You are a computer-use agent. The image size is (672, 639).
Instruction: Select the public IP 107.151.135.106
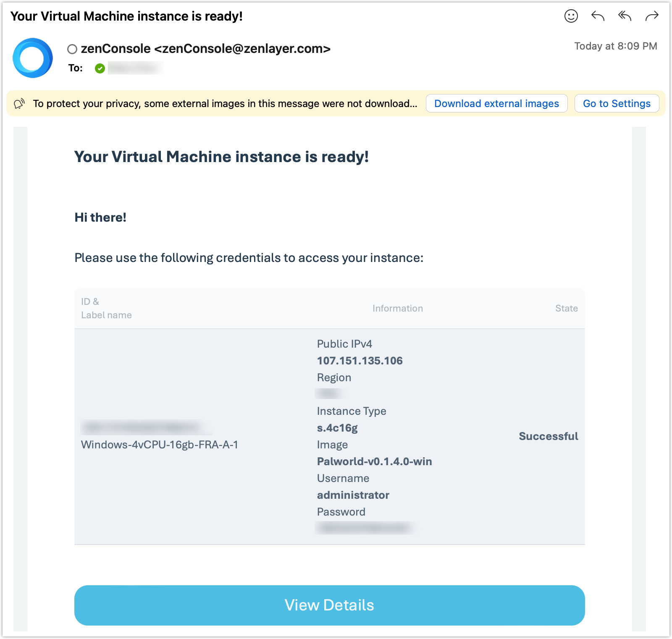[360, 361]
